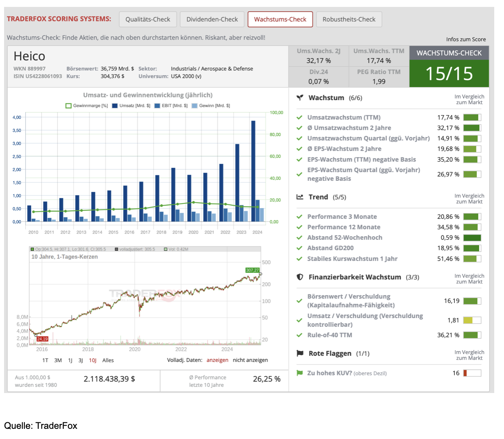The width and height of the screenshot is (504, 439).
Task: Click the Rule-of-40 TTM value 36,21 %
Action: pos(448,335)
